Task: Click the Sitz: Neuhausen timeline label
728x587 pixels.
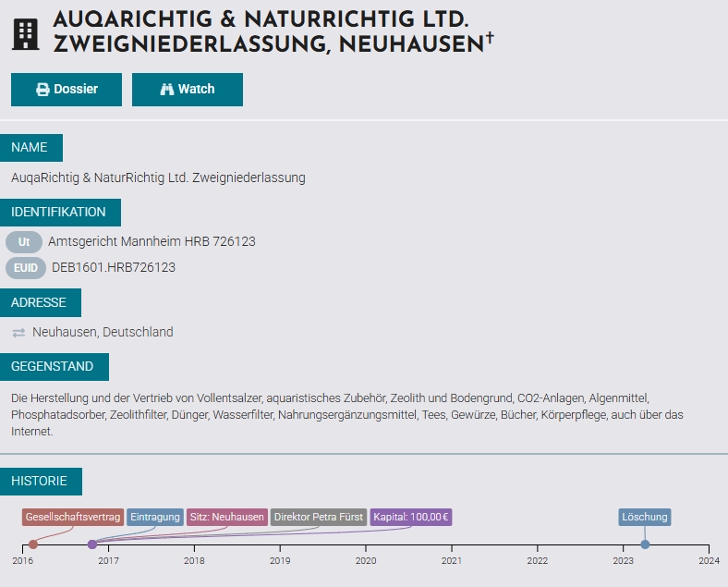Action: tap(227, 517)
